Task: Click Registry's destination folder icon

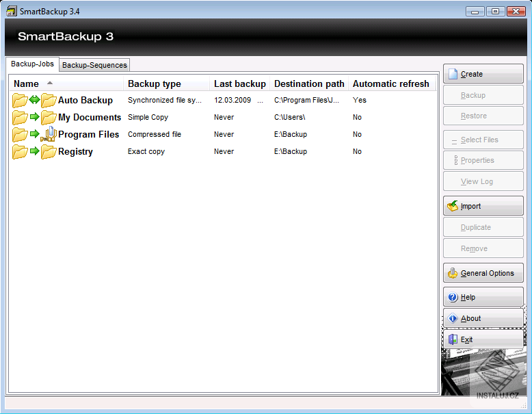Action: [x=49, y=151]
